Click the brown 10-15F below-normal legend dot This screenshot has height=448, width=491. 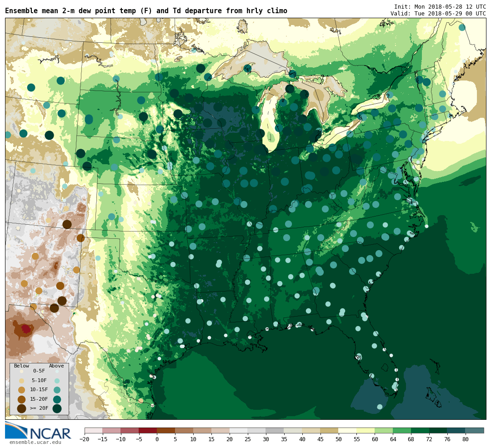pyautogui.click(x=22, y=390)
